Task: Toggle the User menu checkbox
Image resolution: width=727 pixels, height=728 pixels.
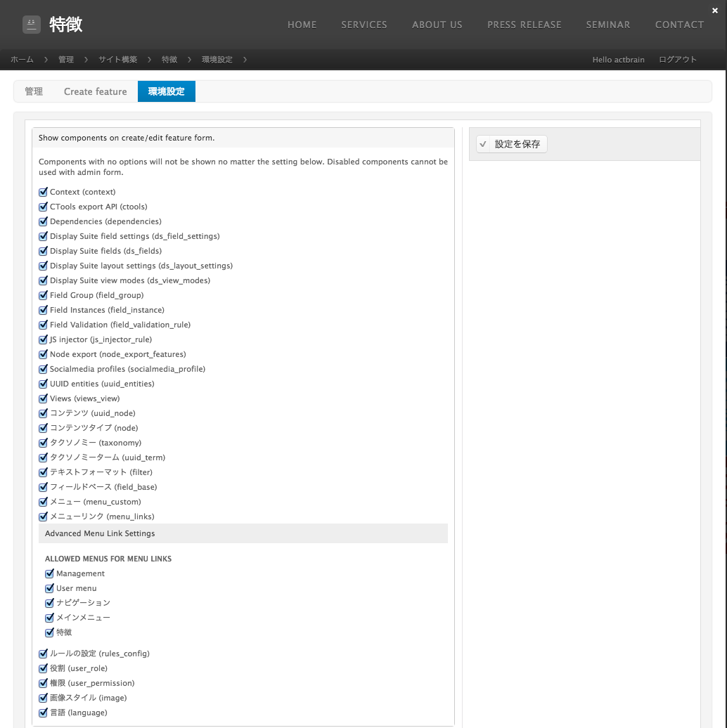Action: pyautogui.click(x=50, y=588)
